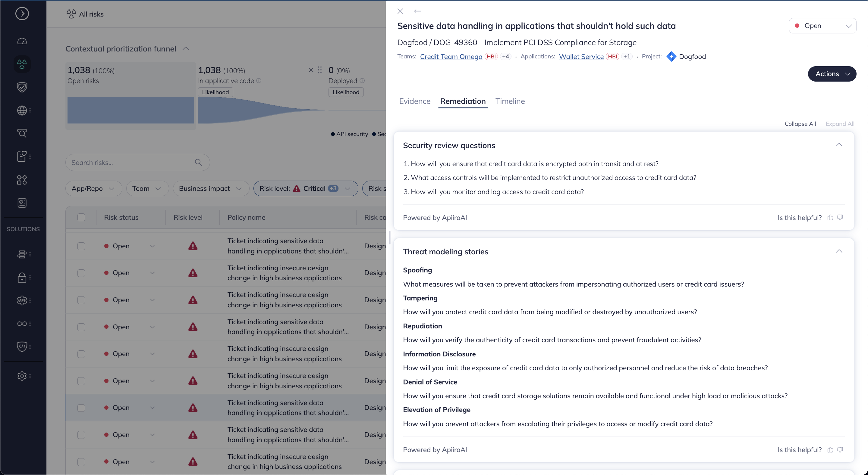Check the first risk row's checkbox
Image resolution: width=868 pixels, height=475 pixels.
[x=81, y=246]
